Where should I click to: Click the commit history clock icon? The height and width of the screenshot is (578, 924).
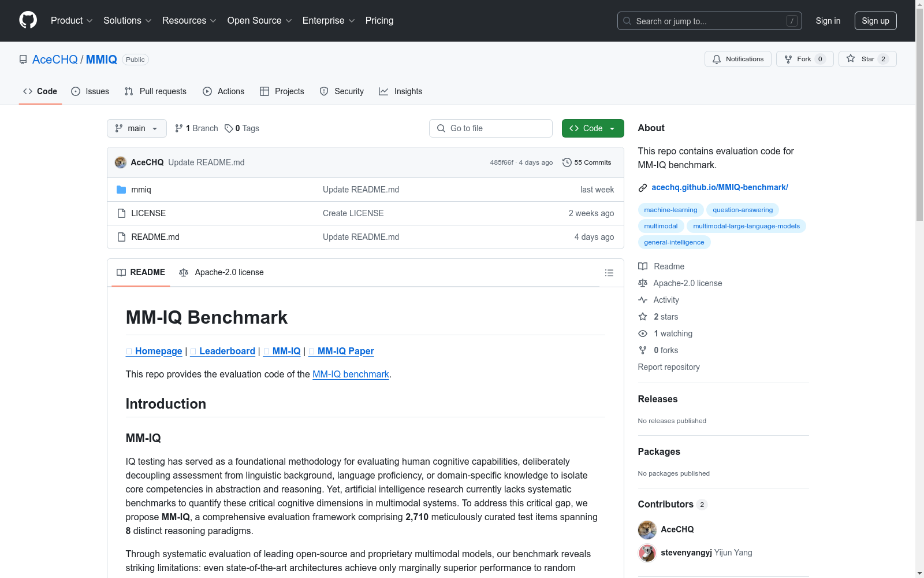[567, 162]
